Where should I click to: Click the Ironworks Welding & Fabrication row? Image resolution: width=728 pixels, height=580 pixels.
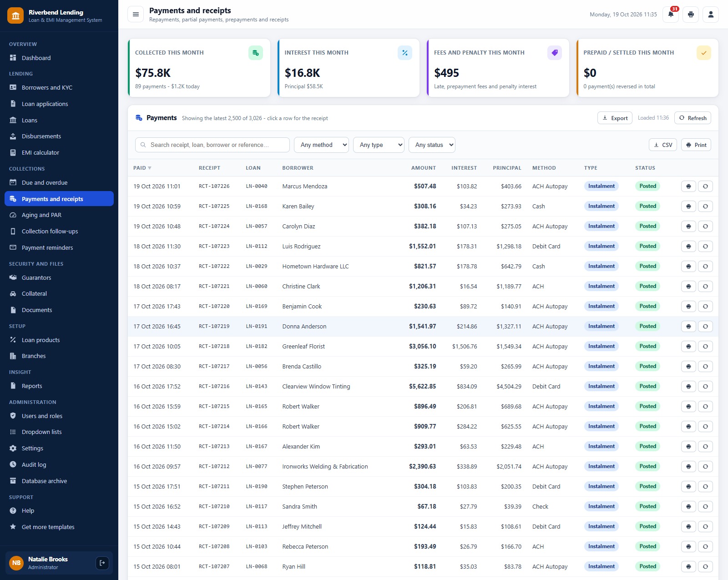423,467
